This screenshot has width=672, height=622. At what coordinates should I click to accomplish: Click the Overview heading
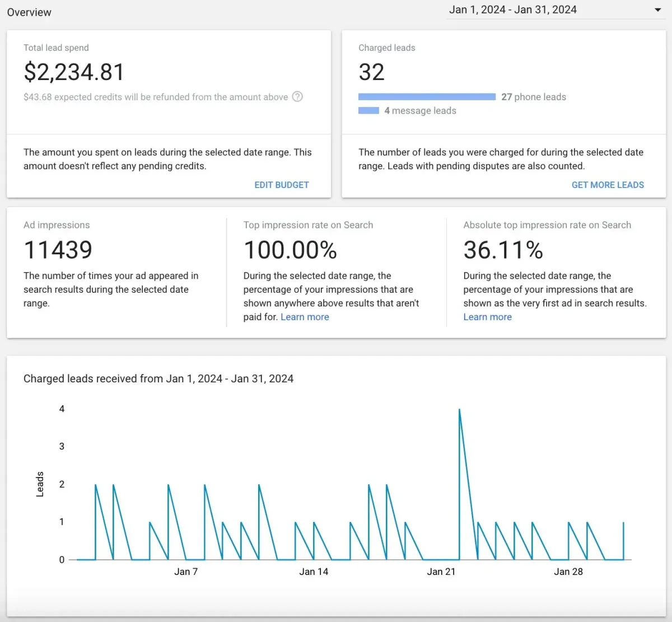tap(29, 12)
